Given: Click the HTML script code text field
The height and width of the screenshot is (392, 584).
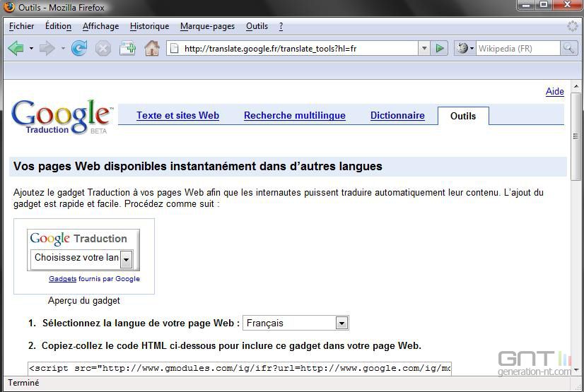Looking at the screenshot, I should [240, 368].
